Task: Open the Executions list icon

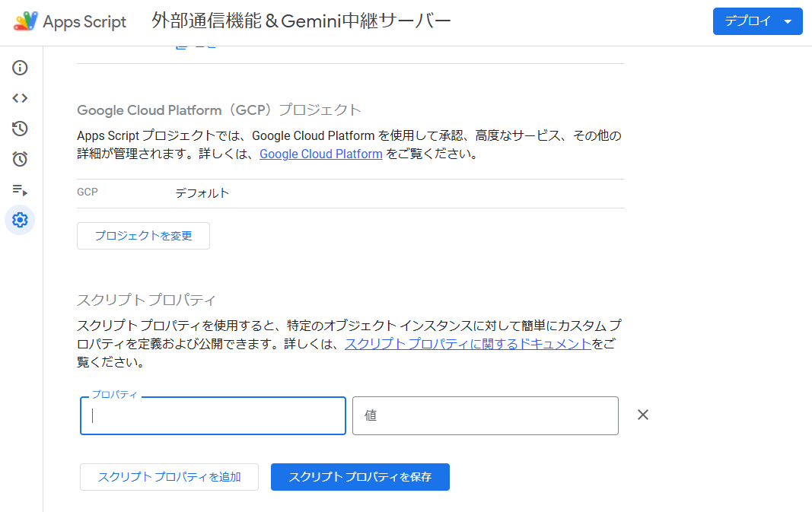Action: (x=20, y=190)
